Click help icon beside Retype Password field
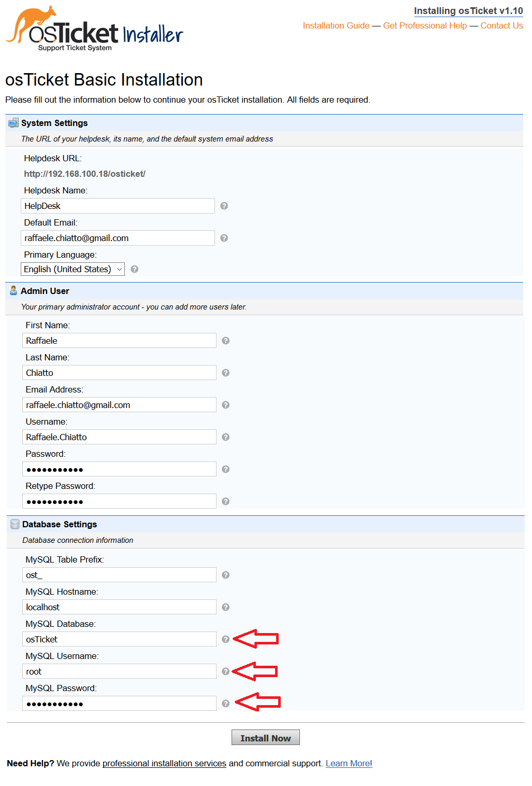Screen dimensions: 532x786 (x=225, y=501)
